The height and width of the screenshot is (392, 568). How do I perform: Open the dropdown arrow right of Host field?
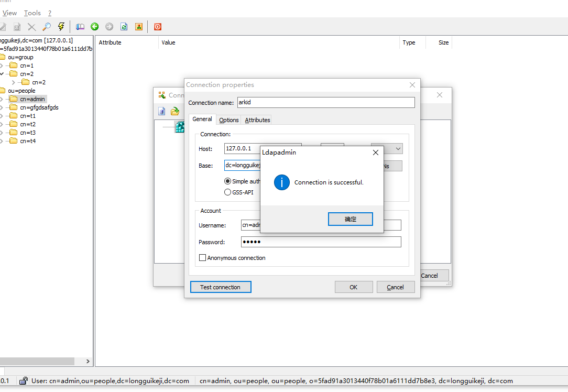point(398,148)
